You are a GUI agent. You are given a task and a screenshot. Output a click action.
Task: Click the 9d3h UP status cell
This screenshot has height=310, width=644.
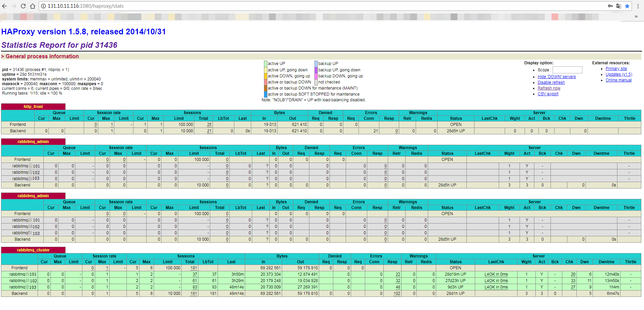[x=456, y=287]
